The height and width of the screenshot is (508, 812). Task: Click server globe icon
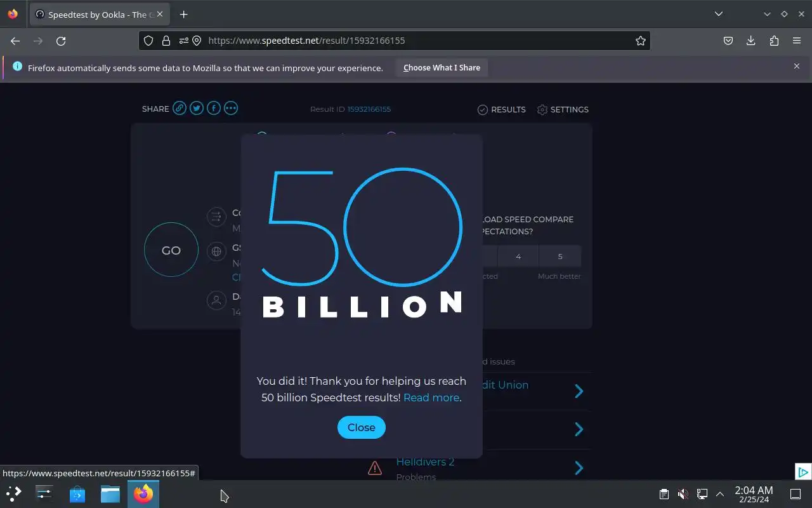click(216, 251)
